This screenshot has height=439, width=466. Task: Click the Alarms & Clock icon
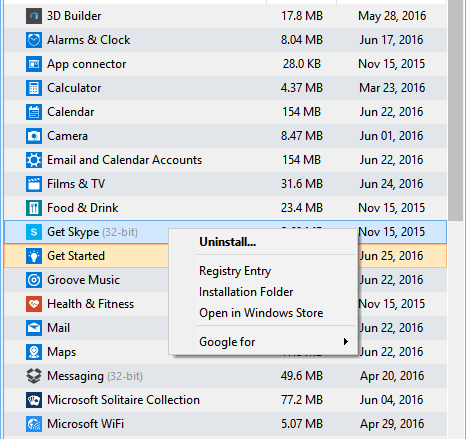coord(34,40)
